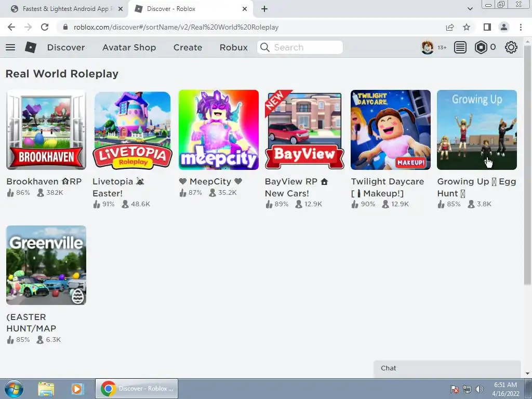View site security lock info
The width and height of the screenshot is (532, 399).
pos(65,27)
